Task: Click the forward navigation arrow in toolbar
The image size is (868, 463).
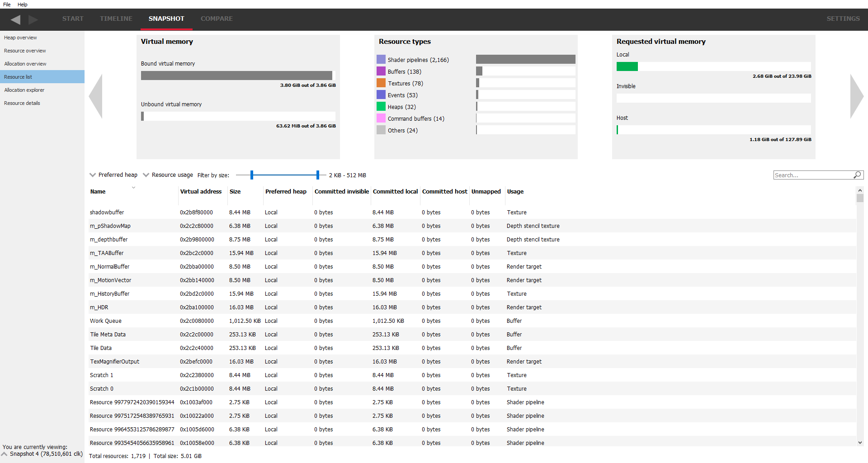Action: (x=33, y=19)
